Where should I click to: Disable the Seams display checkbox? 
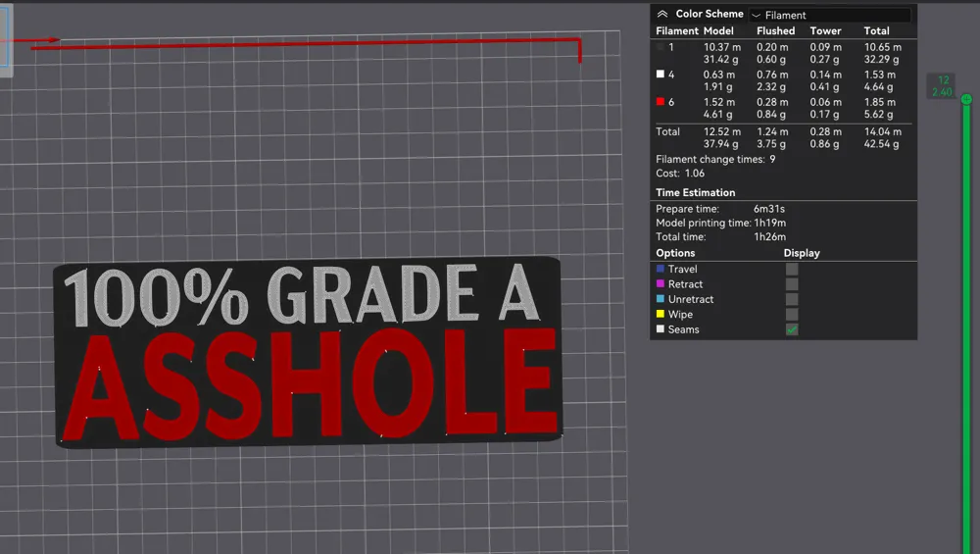791,329
